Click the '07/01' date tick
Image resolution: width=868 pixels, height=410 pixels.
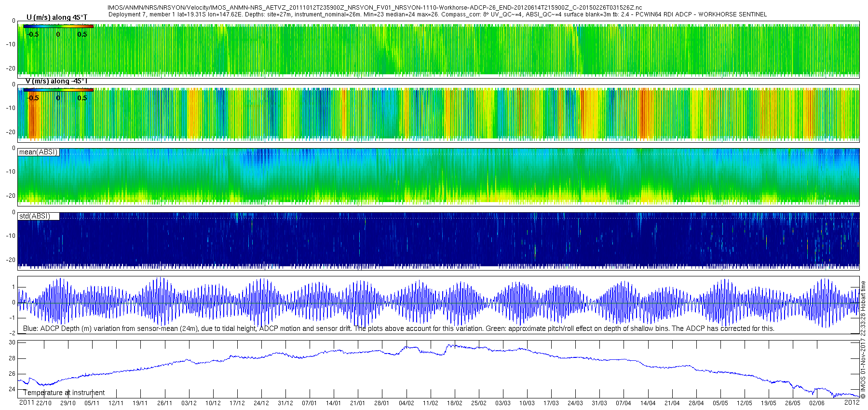pyautogui.click(x=310, y=403)
